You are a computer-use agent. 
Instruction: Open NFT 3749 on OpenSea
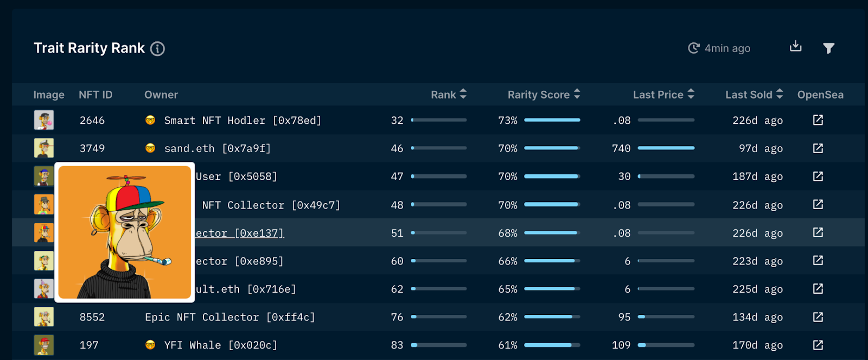pyautogui.click(x=818, y=148)
